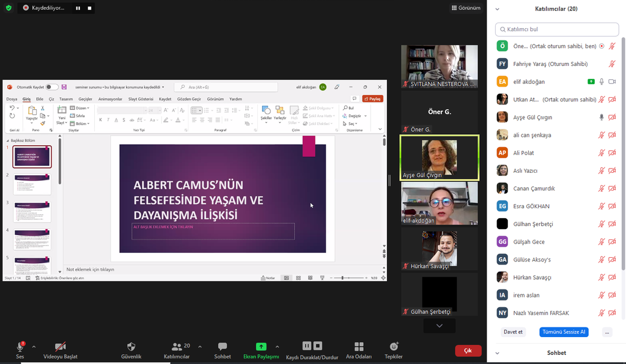
Task: Switch to slide sorter view icon in status bar
Action: coord(298,278)
